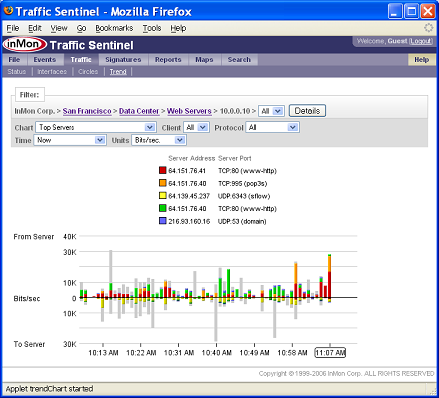Open the Tools menu
Screen dimensions: 439x398
pyautogui.click(x=152, y=28)
